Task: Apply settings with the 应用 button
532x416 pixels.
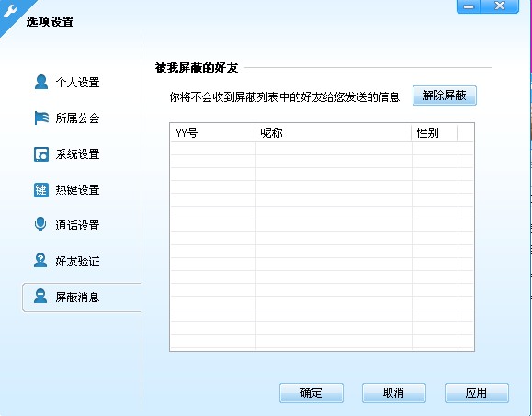Action: pyautogui.click(x=476, y=393)
